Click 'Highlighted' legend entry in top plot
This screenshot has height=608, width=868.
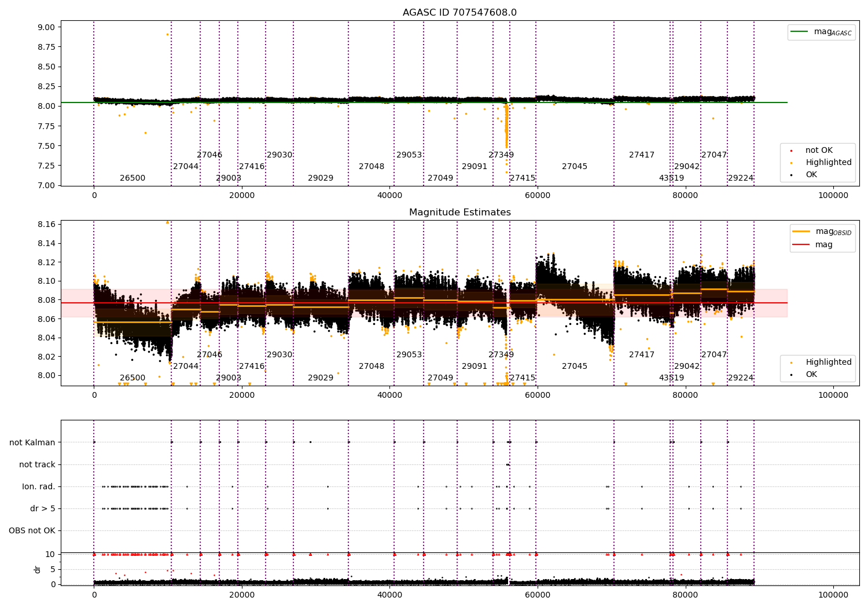coord(822,163)
